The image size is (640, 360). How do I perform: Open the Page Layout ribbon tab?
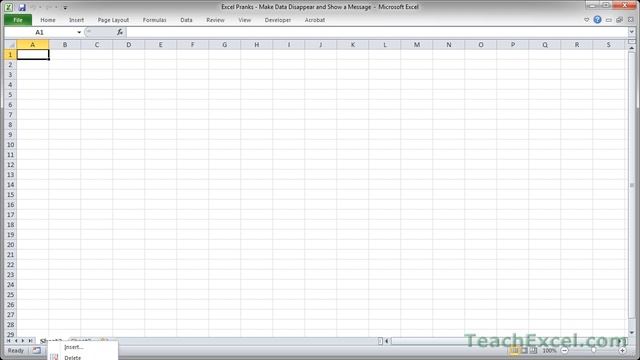(x=113, y=20)
